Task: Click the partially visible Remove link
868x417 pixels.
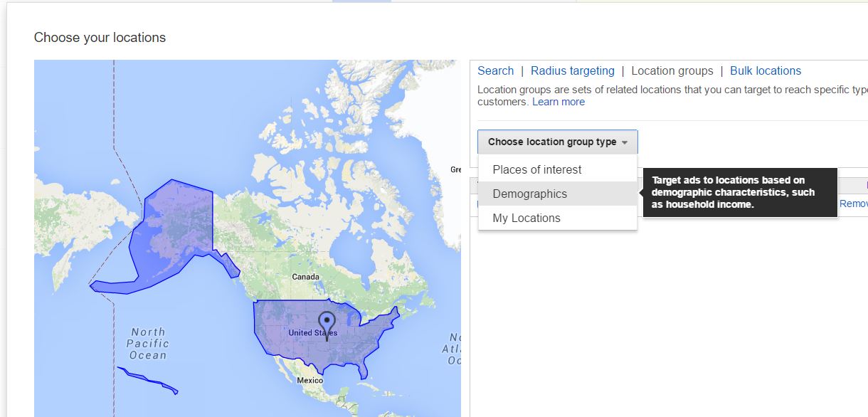Action: 854,204
